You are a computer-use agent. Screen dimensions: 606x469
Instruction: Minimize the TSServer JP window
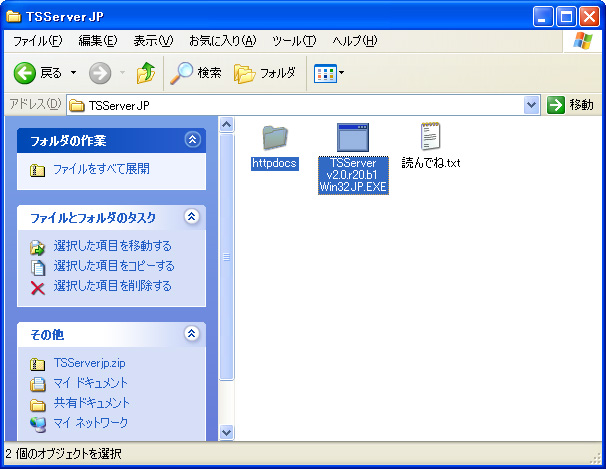click(543, 17)
